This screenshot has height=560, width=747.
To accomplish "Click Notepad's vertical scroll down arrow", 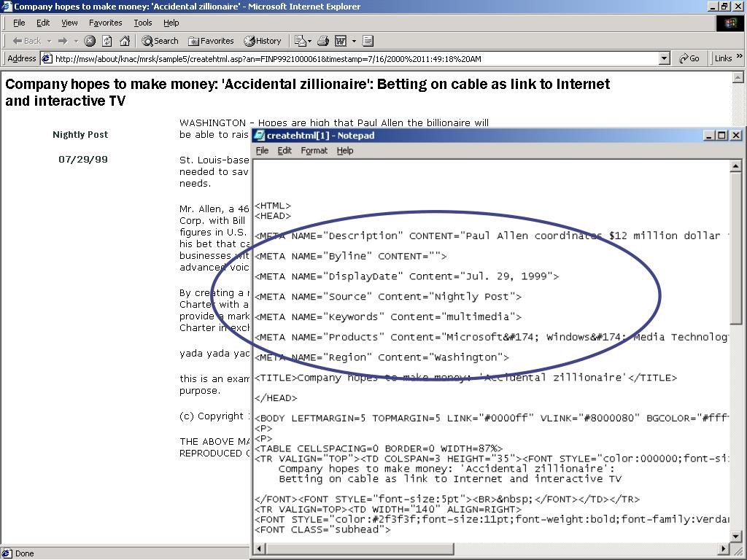I will pyautogui.click(x=735, y=536).
